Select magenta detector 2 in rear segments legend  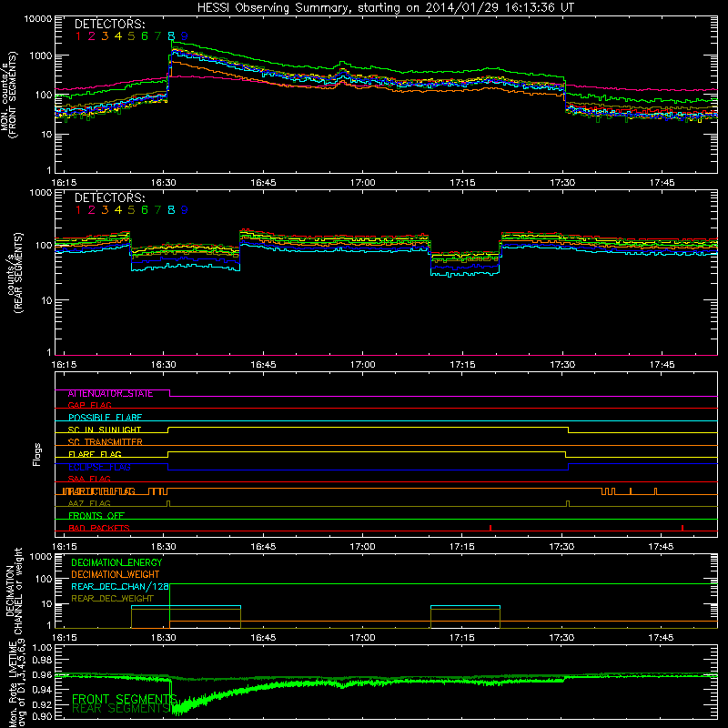click(92, 210)
